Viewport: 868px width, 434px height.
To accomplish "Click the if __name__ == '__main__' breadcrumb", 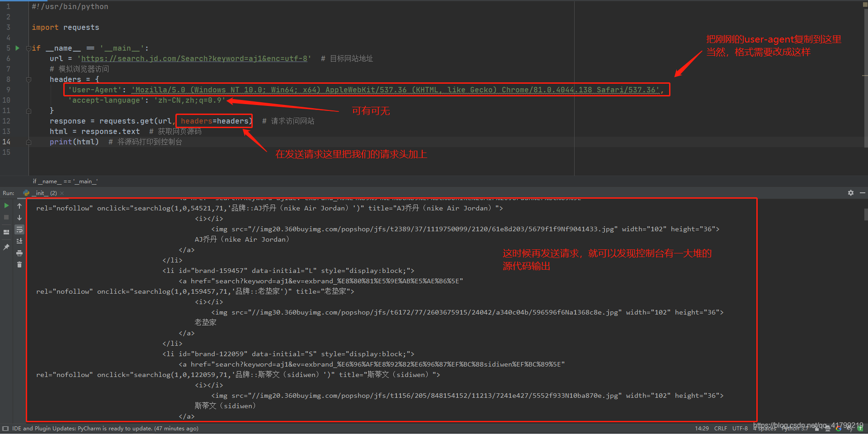I will click(65, 181).
